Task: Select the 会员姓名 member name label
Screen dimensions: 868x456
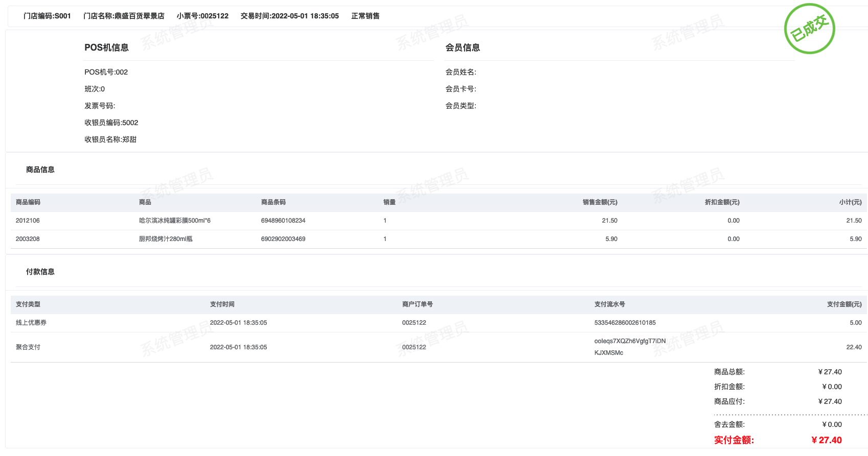Action: 461,72
